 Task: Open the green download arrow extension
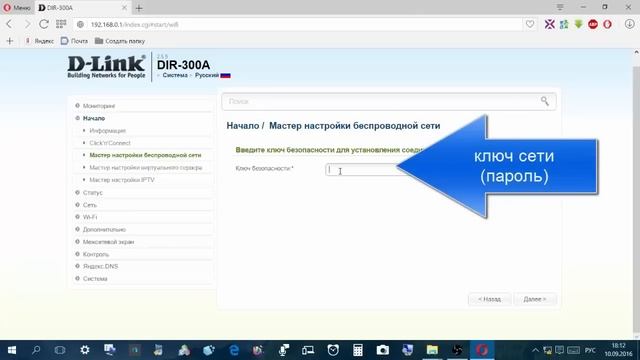coord(578,24)
